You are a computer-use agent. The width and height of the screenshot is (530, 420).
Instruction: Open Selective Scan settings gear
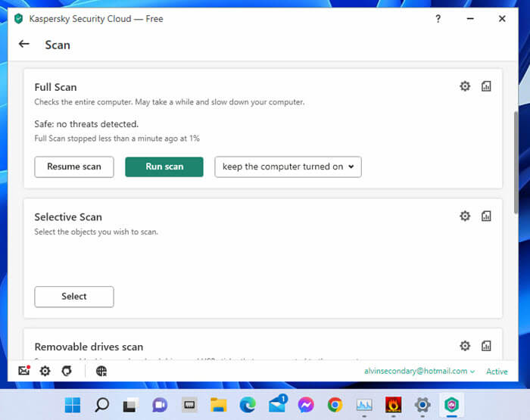point(465,216)
